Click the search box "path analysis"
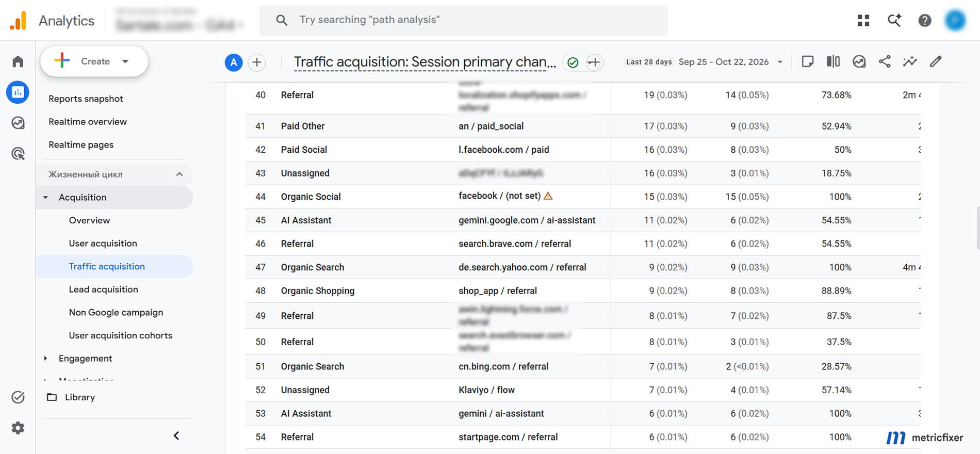Screen dimensions: 980x454 (x=463, y=20)
